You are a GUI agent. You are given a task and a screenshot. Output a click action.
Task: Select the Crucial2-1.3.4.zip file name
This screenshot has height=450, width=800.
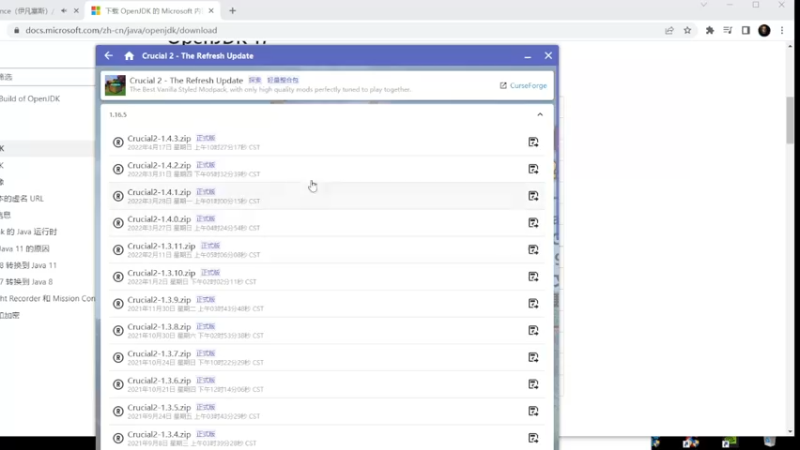pos(159,434)
